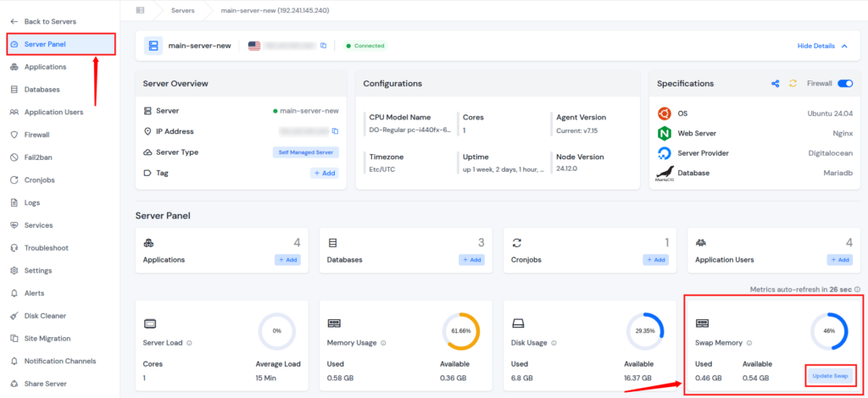Click the info icon next to Memory Usage
The image size is (868, 398).
click(384, 343)
